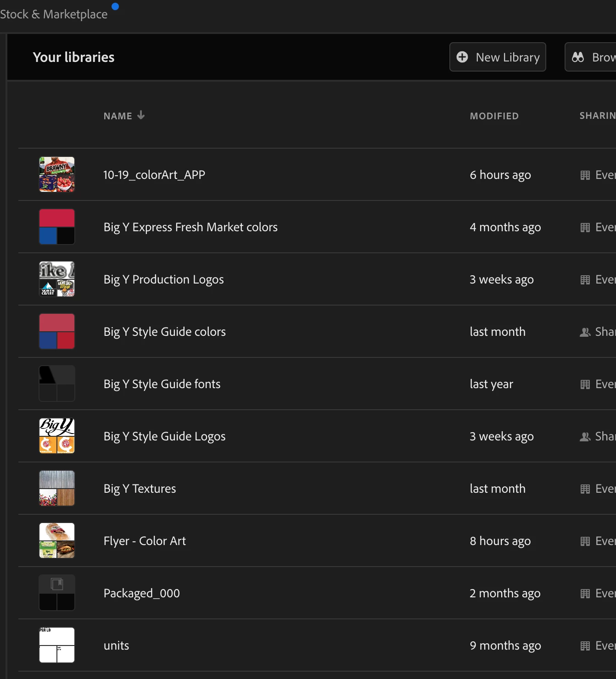The image size is (616, 679).
Task: Open the Flyer - Color Art thumbnail
Action: (x=57, y=540)
